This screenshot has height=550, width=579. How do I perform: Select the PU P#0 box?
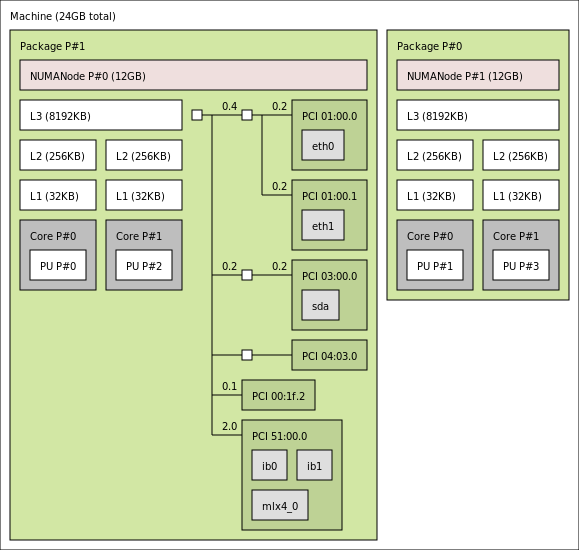(58, 265)
